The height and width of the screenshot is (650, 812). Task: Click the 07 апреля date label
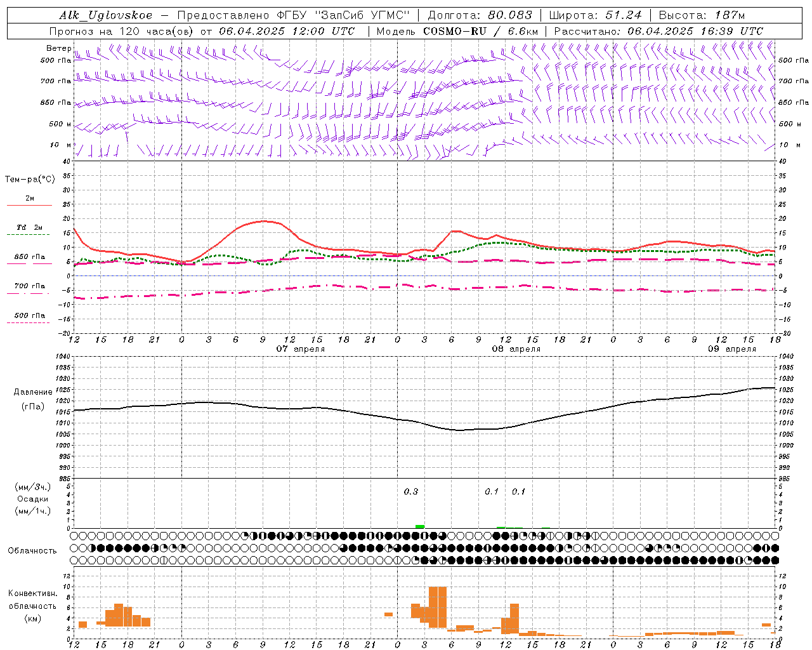pyautogui.click(x=300, y=349)
